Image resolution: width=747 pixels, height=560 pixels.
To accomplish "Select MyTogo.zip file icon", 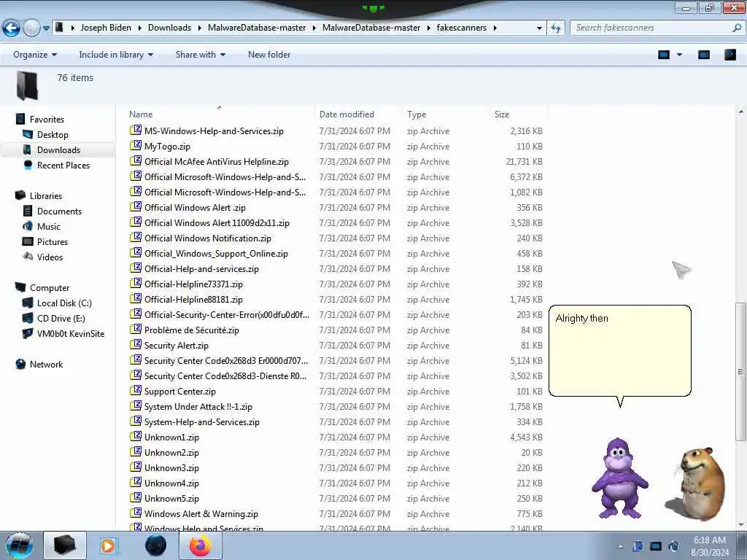I will pyautogui.click(x=136, y=145).
